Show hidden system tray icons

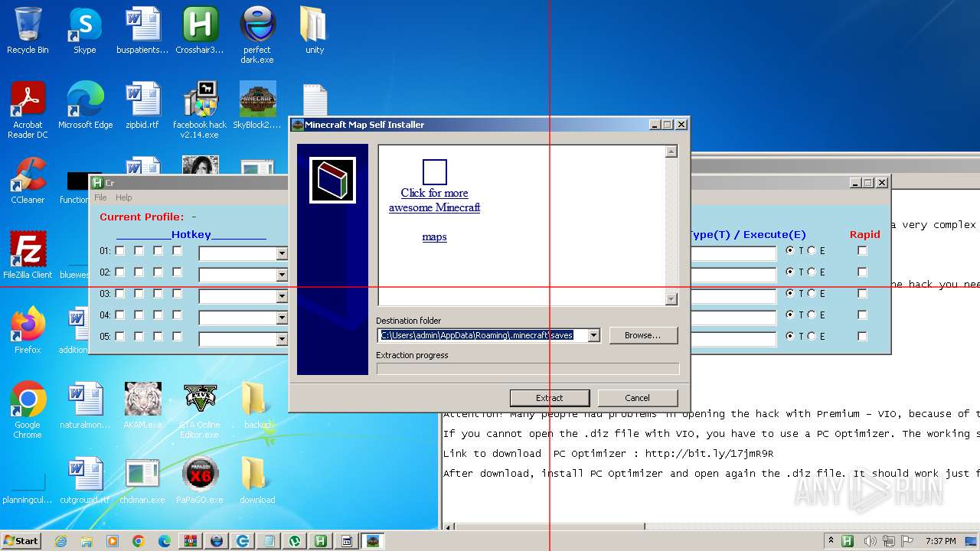point(831,541)
